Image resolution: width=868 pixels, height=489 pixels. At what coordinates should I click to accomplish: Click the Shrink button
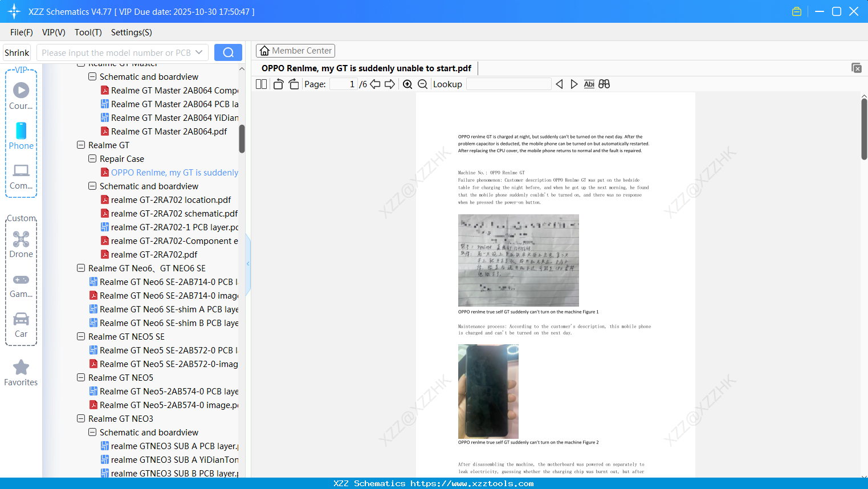click(17, 52)
